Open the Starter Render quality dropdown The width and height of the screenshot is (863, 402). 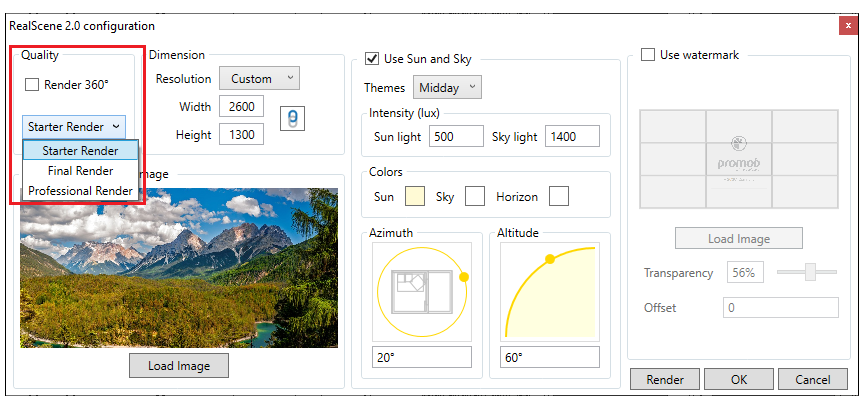point(74,127)
